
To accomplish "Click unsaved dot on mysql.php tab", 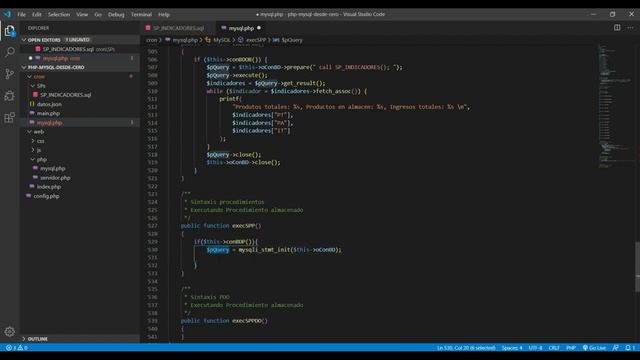I will tap(259, 28).
